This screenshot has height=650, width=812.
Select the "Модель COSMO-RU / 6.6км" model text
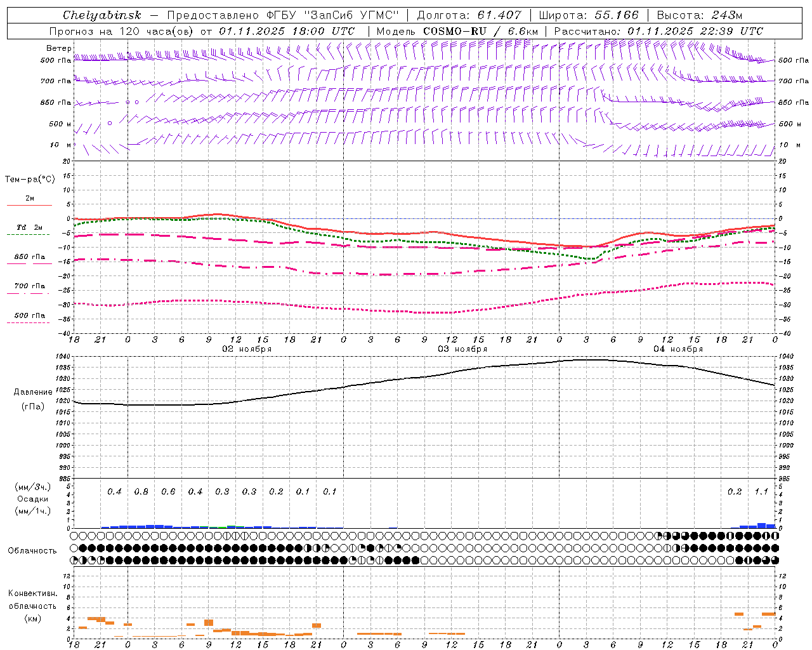457,31
